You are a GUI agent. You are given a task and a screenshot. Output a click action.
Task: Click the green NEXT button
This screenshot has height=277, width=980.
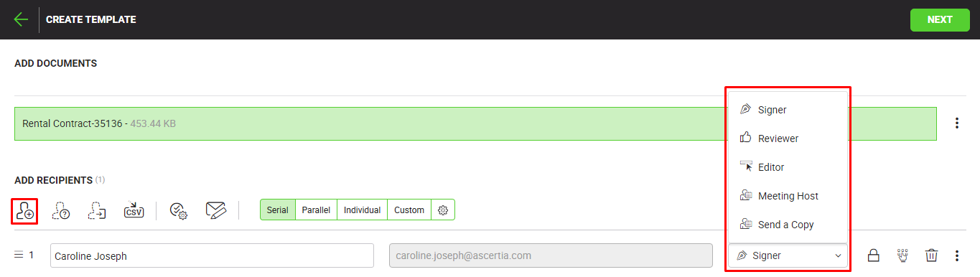tap(940, 19)
